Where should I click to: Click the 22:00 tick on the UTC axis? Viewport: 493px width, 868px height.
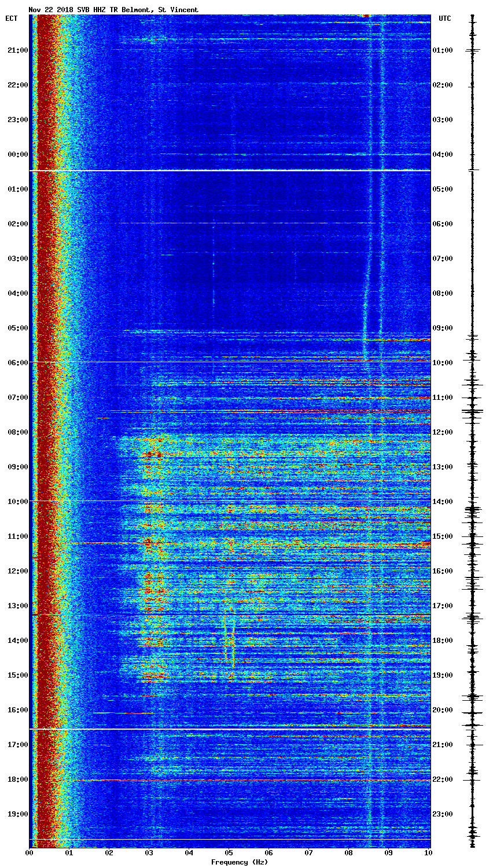coord(443,779)
